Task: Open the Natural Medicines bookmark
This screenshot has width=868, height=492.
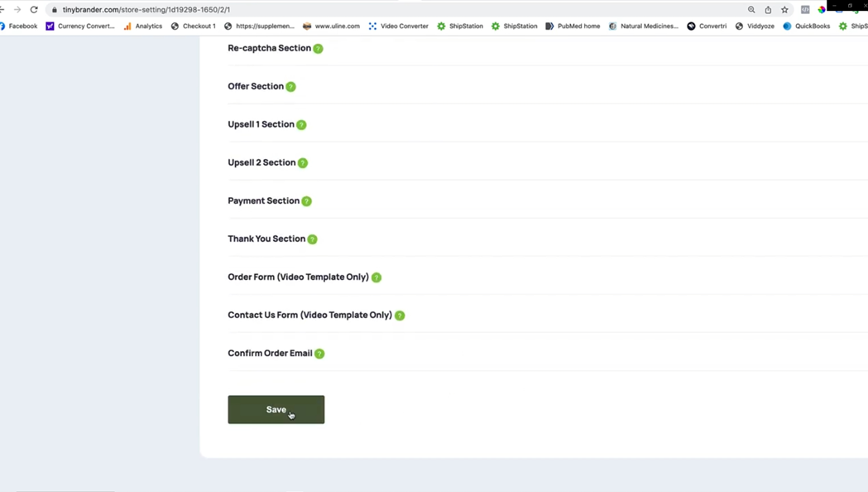Action: click(643, 26)
